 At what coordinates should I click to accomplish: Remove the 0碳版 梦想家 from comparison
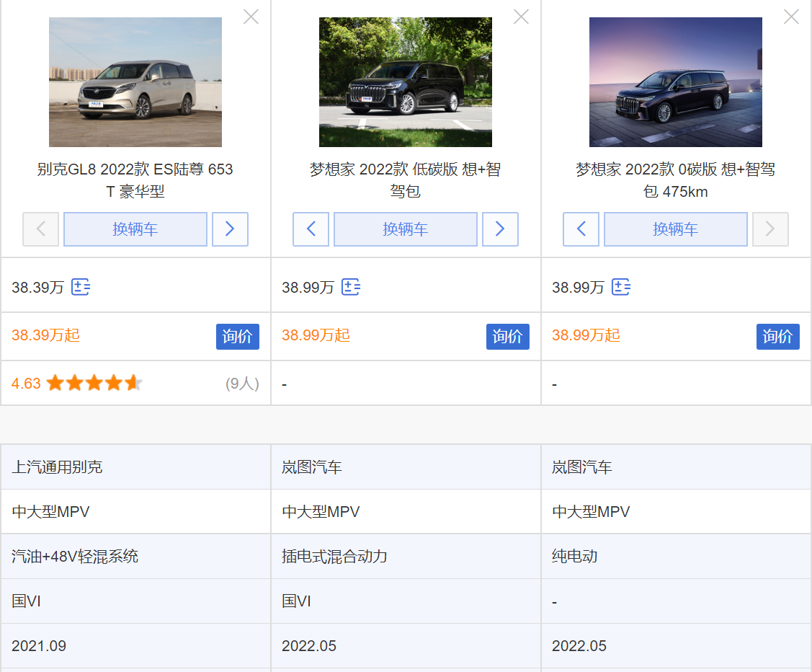point(790,16)
